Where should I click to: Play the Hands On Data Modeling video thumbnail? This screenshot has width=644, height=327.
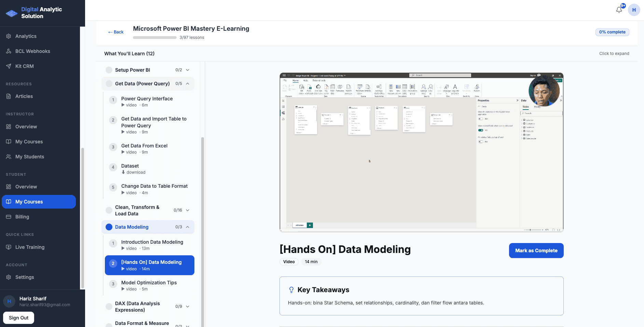coord(422,152)
